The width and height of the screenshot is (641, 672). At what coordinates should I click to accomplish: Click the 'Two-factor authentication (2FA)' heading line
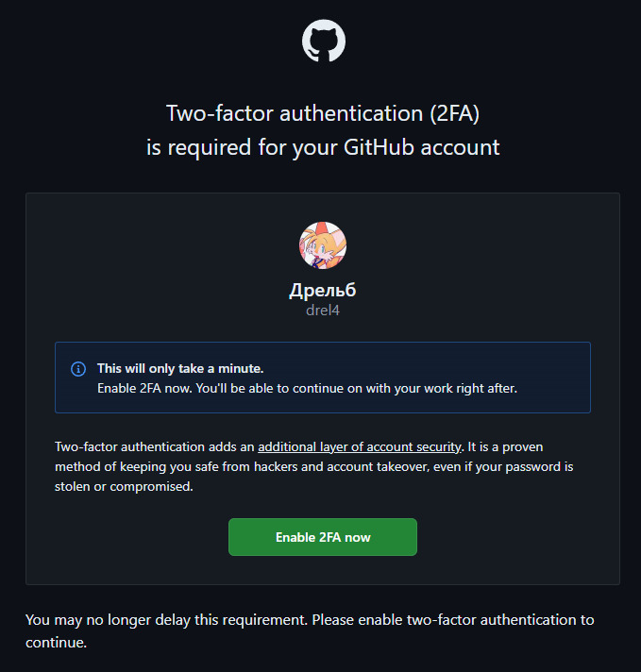tap(323, 114)
